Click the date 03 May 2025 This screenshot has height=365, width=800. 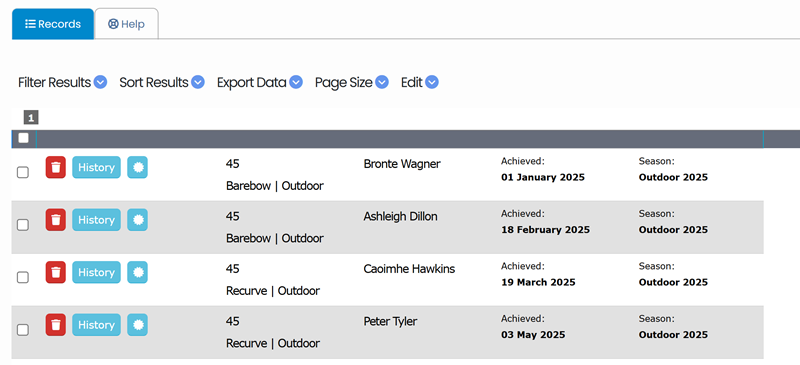point(533,335)
